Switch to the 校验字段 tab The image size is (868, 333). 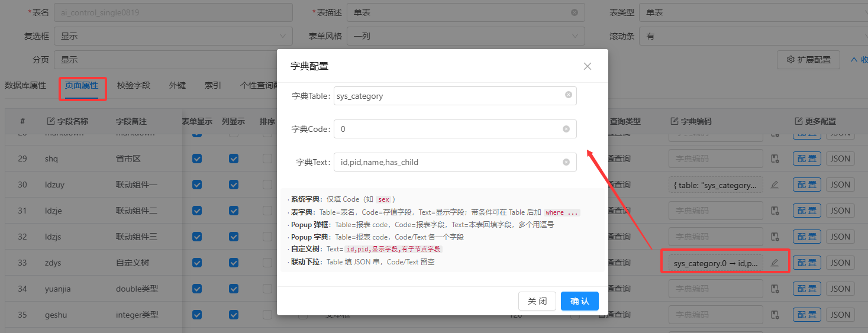pos(134,85)
